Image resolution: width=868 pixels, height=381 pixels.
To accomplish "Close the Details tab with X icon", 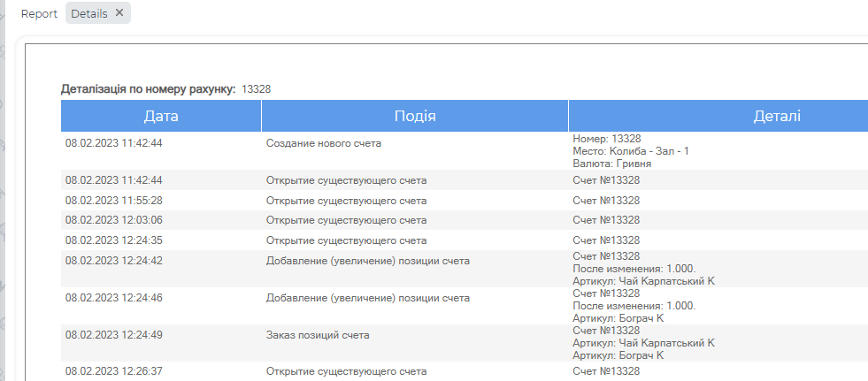I will (119, 12).
